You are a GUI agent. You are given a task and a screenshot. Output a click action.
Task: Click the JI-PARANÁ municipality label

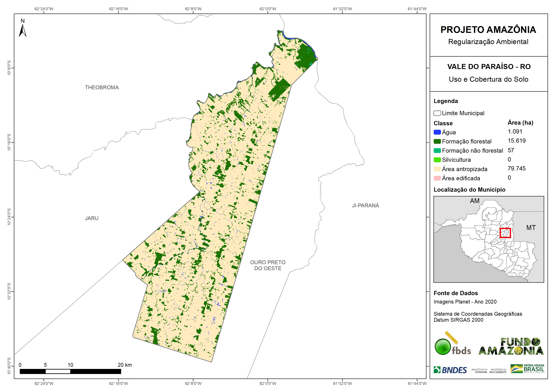click(365, 206)
